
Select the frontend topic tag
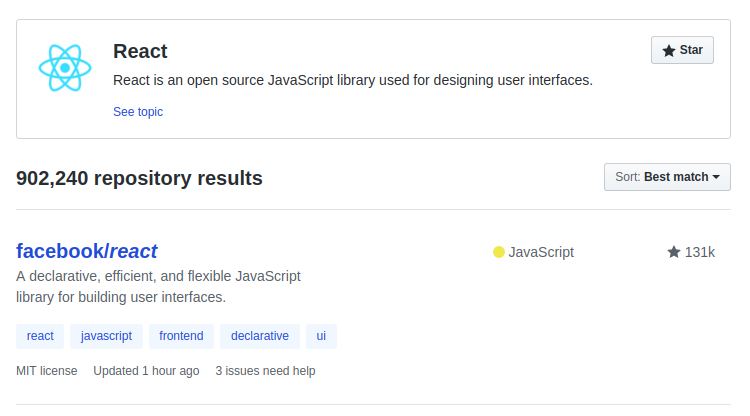coord(181,336)
